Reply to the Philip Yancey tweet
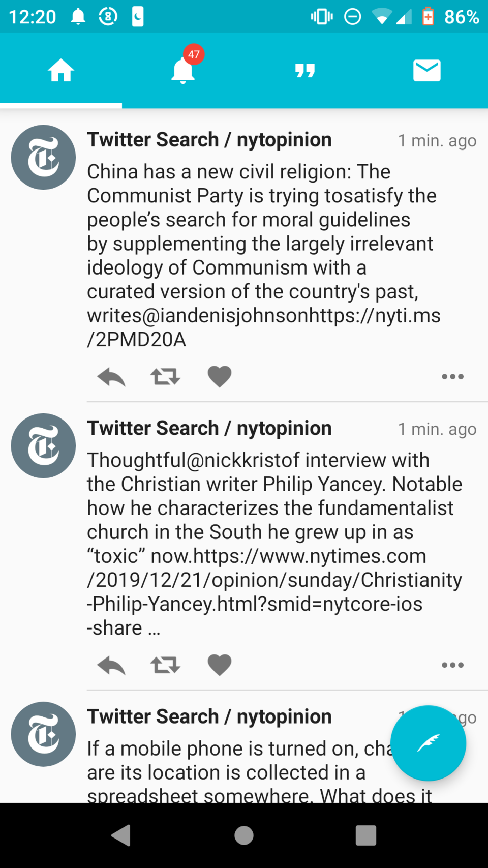 pos(111,665)
